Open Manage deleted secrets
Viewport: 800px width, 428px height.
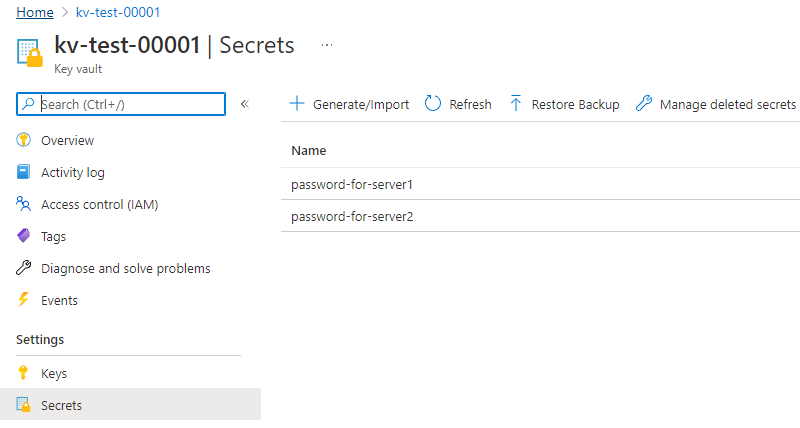(716, 104)
